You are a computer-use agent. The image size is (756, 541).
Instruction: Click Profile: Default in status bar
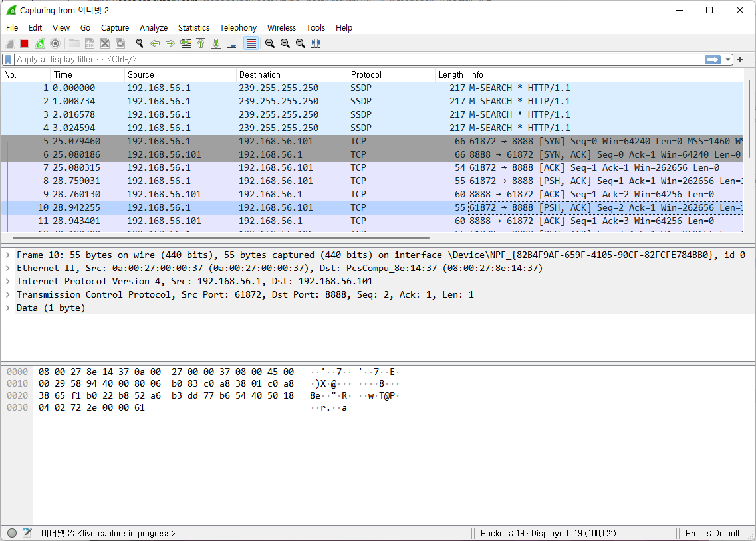pyautogui.click(x=712, y=533)
